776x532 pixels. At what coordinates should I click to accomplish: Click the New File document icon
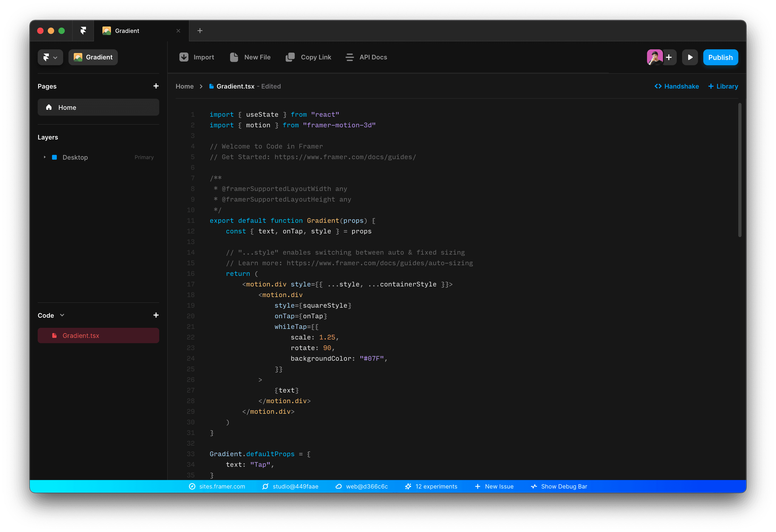[234, 57]
